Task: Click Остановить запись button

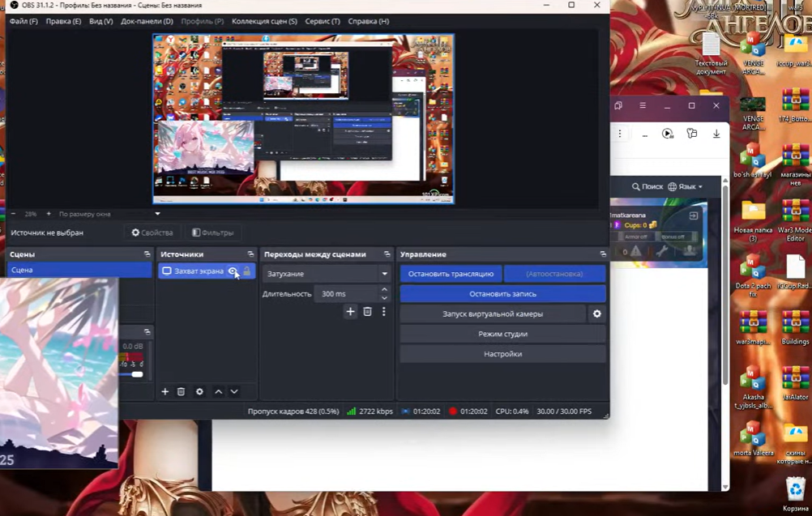Action: click(502, 294)
